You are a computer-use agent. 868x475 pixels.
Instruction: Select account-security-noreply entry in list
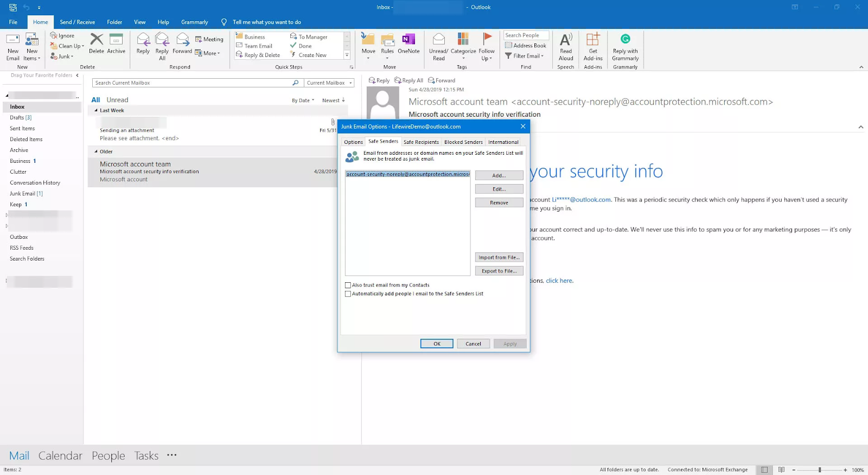click(x=407, y=174)
